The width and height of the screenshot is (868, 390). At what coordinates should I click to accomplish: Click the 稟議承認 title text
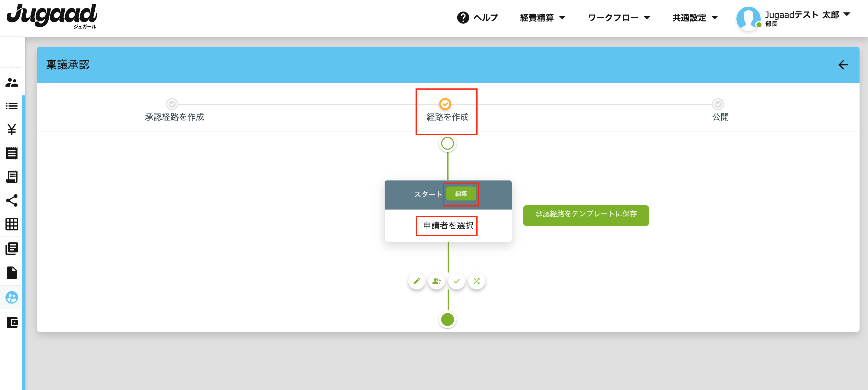[x=68, y=65]
